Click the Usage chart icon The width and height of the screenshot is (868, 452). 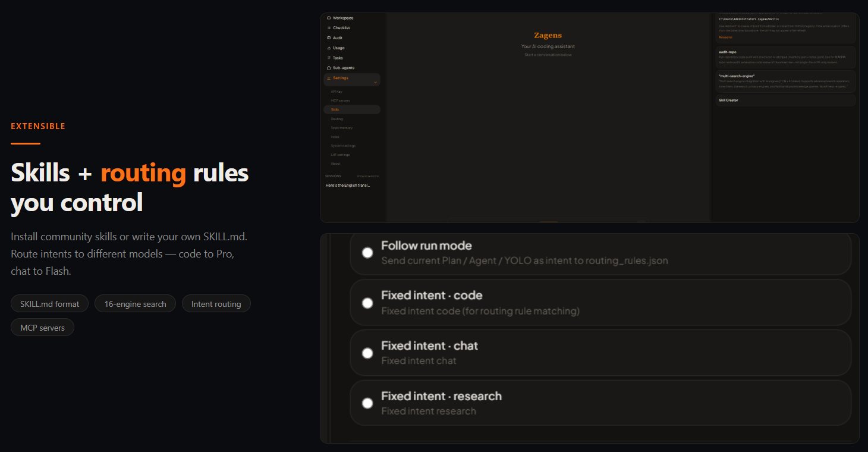329,48
